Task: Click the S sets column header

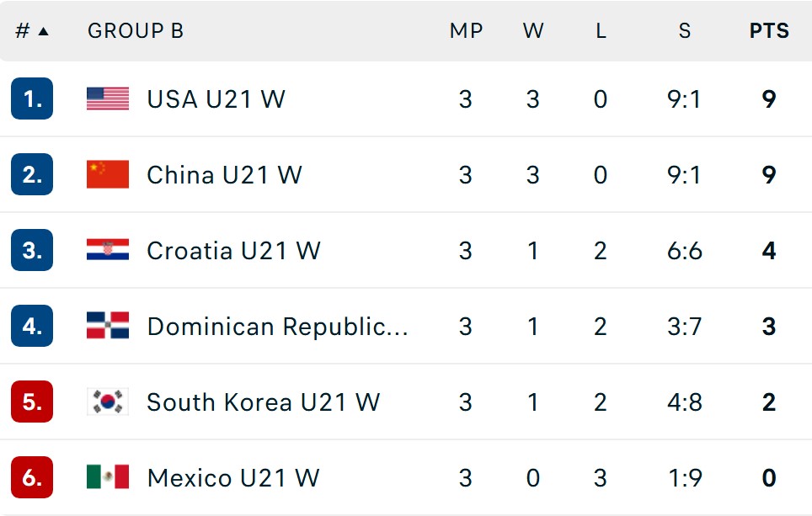Action: tap(685, 31)
